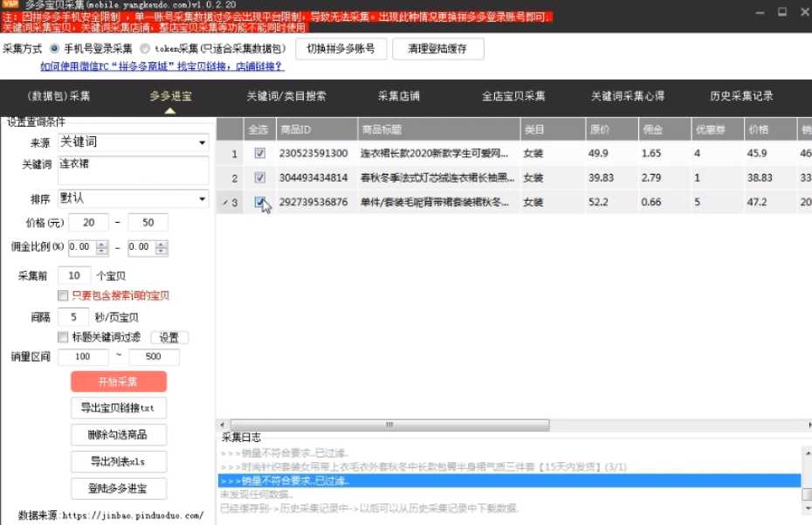Select the token采集 radio button

pyautogui.click(x=145, y=49)
